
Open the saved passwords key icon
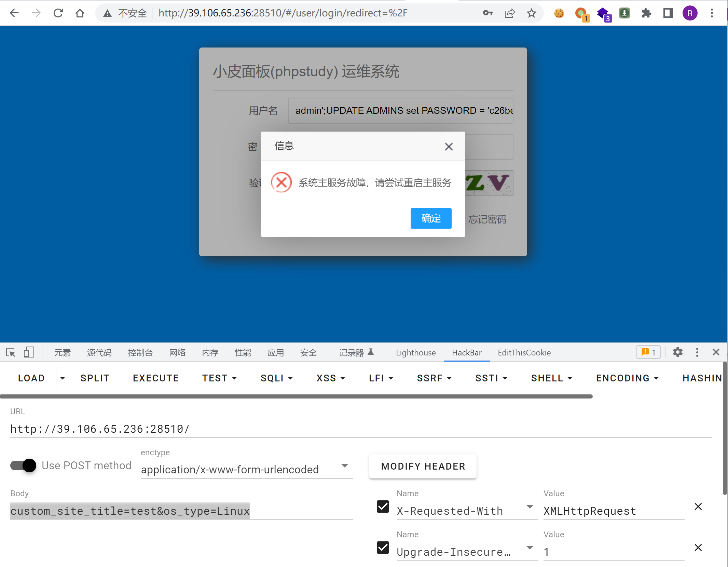tap(487, 13)
